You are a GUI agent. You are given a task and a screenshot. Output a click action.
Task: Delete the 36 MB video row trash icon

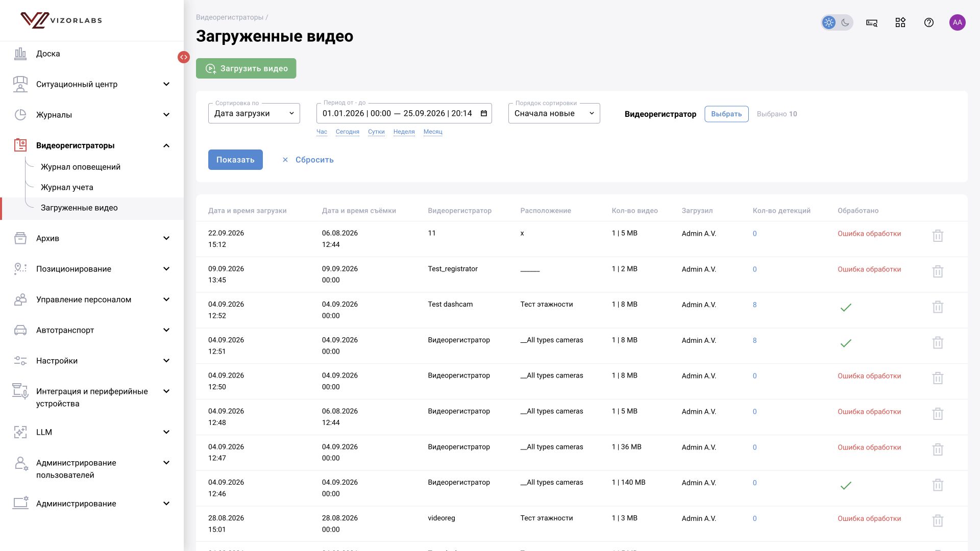(x=938, y=449)
